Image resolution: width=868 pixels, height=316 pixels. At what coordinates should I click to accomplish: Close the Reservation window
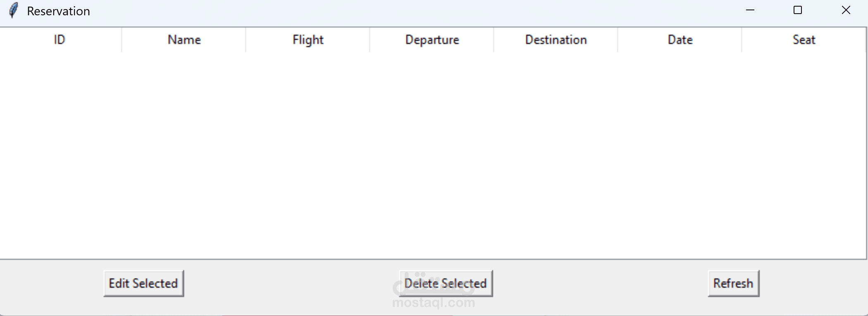(x=846, y=10)
